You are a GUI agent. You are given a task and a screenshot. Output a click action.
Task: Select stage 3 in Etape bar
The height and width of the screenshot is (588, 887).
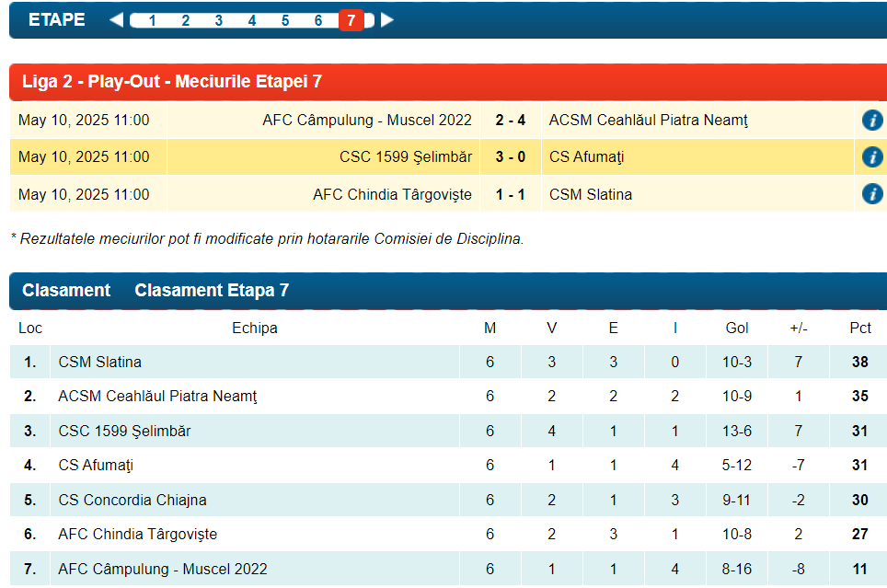pos(218,20)
